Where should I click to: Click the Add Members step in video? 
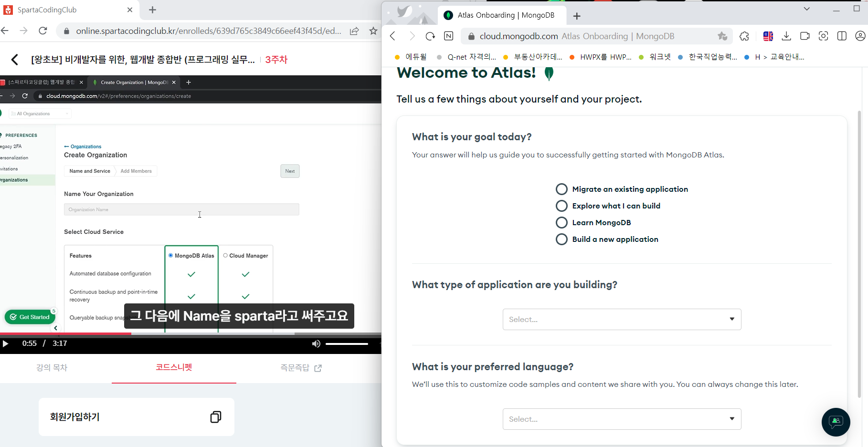tap(136, 171)
